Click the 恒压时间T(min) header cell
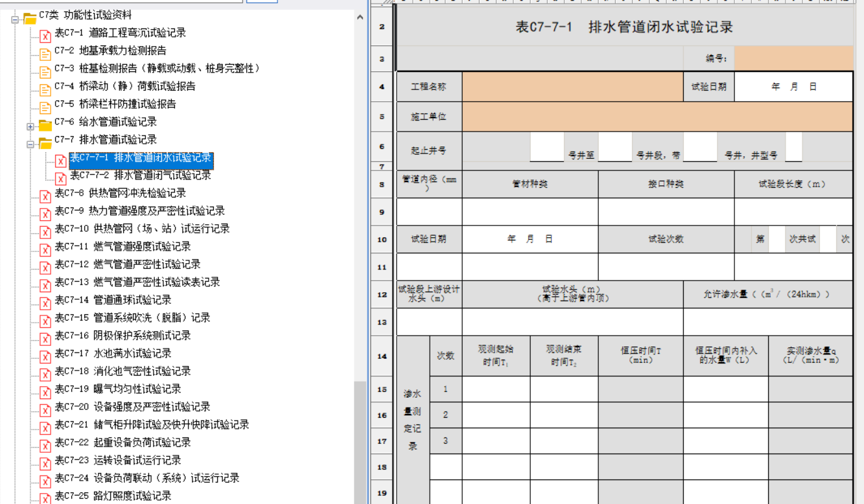Viewport: 864px width, 504px height. [x=640, y=356]
